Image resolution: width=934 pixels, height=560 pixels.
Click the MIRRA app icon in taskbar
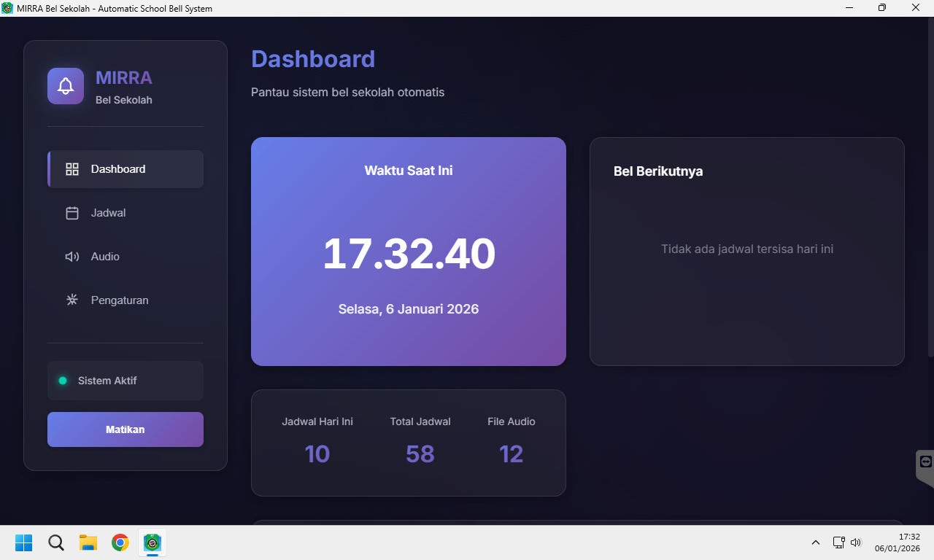pos(152,542)
